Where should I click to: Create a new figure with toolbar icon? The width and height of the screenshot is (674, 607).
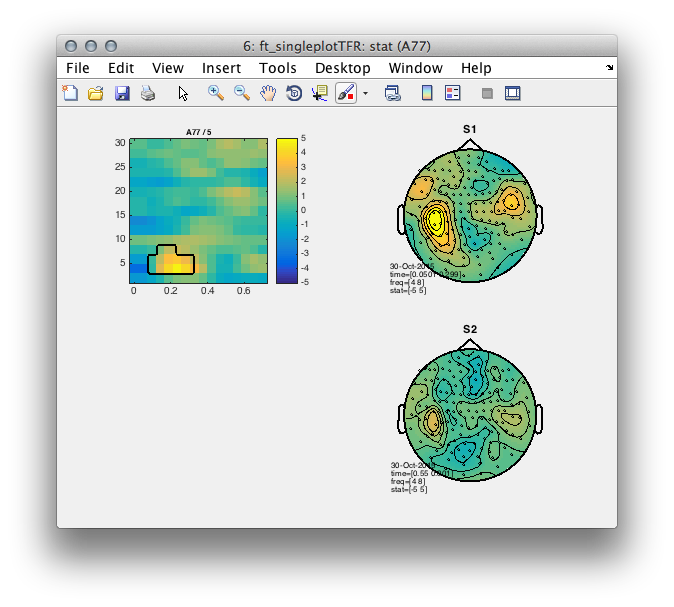70,93
